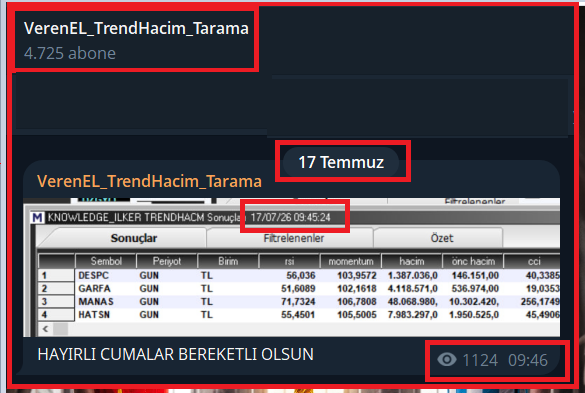Image resolution: width=585 pixels, height=393 pixels.
Task: Select the HATSN symbol row
Action: point(298,315)
